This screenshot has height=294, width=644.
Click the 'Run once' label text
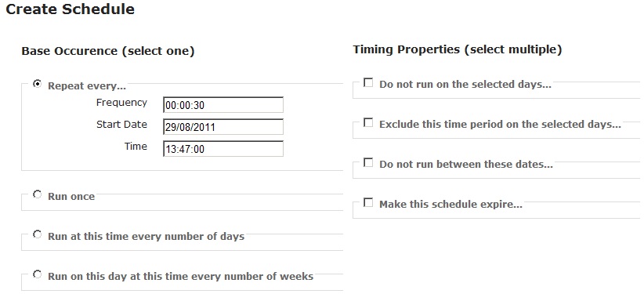coord(71,197)
